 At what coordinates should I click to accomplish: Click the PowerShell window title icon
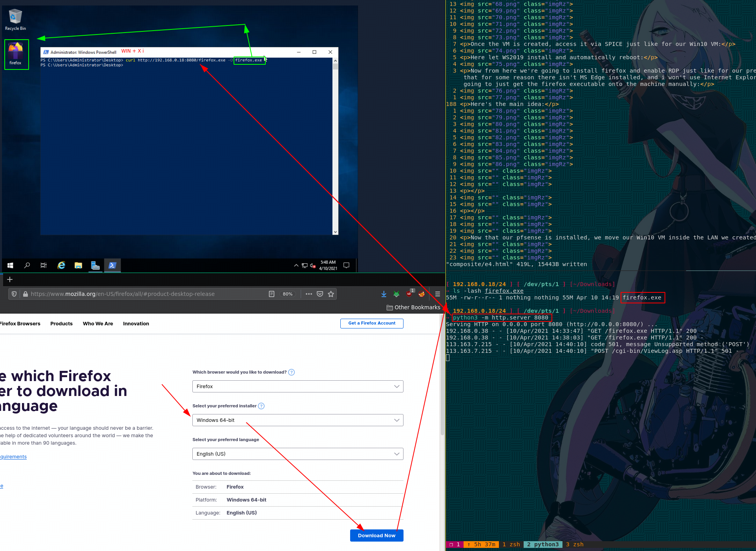pos(46,52)
